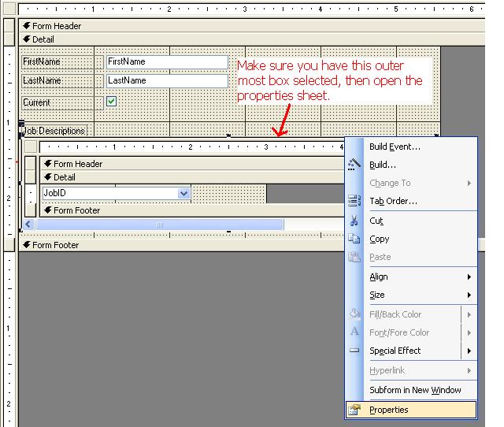Viewport: 504px width, 427px height.
Task: Click the Cut scissors icon
Action: click(354, 221)
